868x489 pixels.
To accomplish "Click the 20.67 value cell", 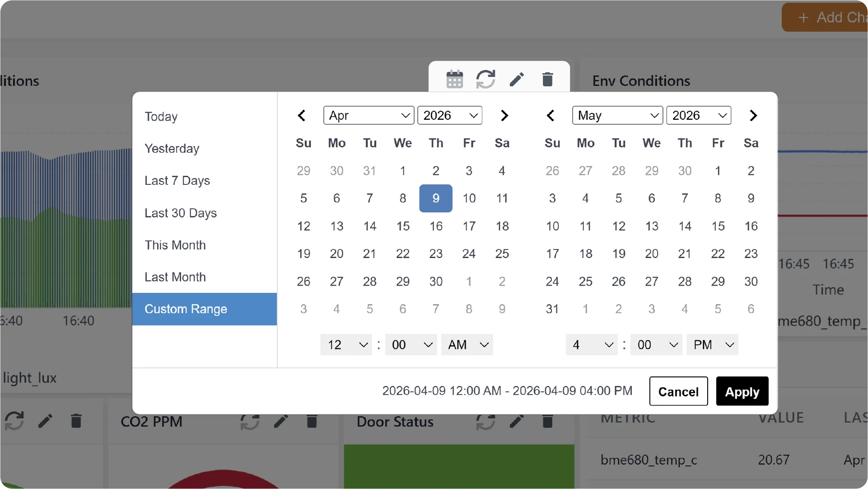I will (x=774, y=460).
